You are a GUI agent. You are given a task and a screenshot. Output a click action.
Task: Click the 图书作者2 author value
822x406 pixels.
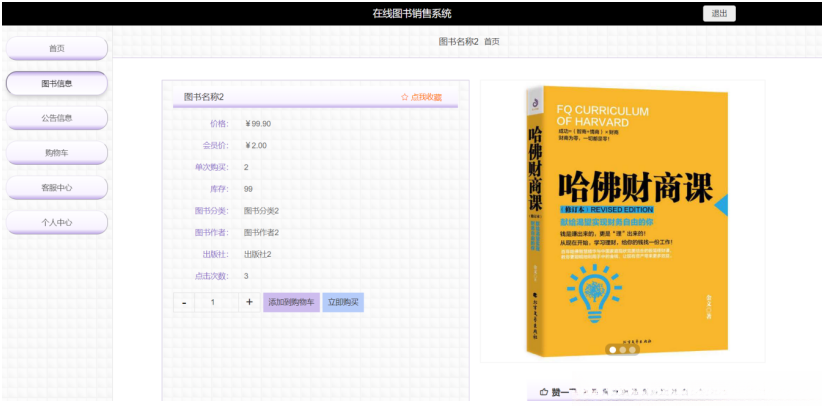click(x=261, y=232)
